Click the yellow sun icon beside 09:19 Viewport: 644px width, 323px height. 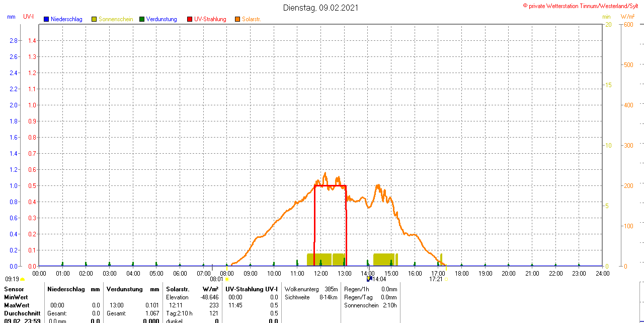pos(22,279)
